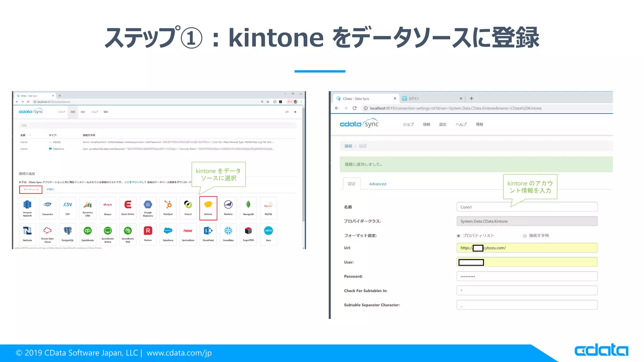Pick the Reckon data source
644x362 pixels.
click(x=148, y=234)
